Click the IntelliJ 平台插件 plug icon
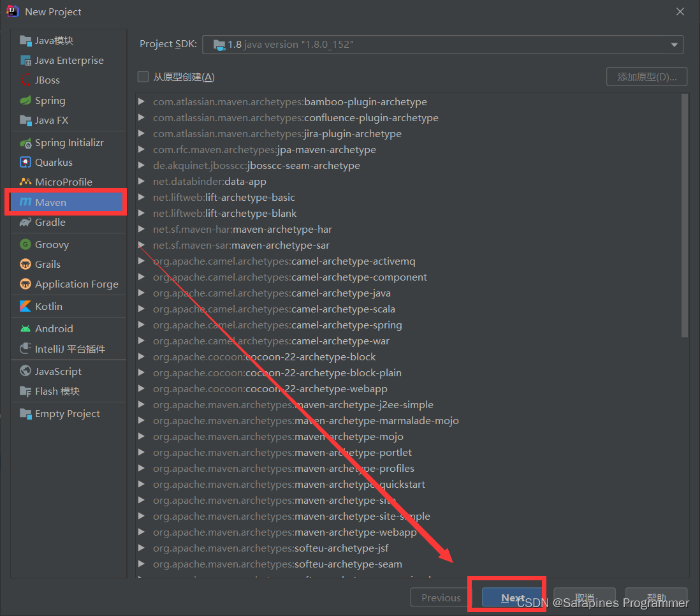Viewport: 700px width, 616px height. pyautogui.click(x=26, y=348)
